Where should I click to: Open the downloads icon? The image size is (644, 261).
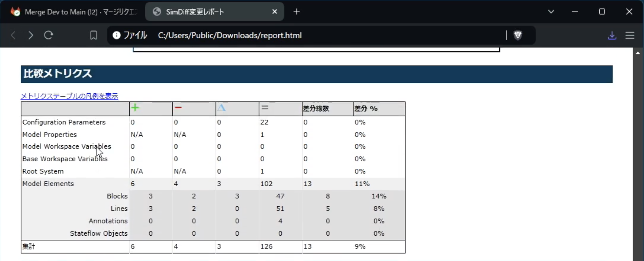[612, 35]
